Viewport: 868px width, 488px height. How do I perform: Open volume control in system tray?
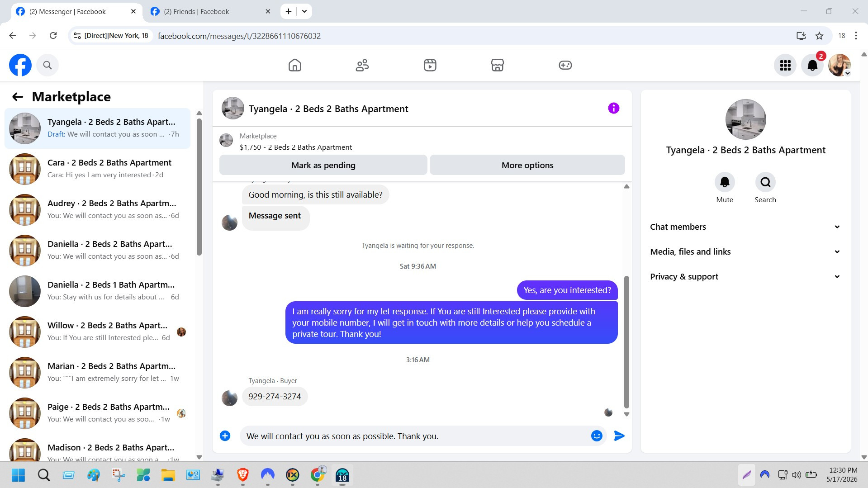[797, 475]
